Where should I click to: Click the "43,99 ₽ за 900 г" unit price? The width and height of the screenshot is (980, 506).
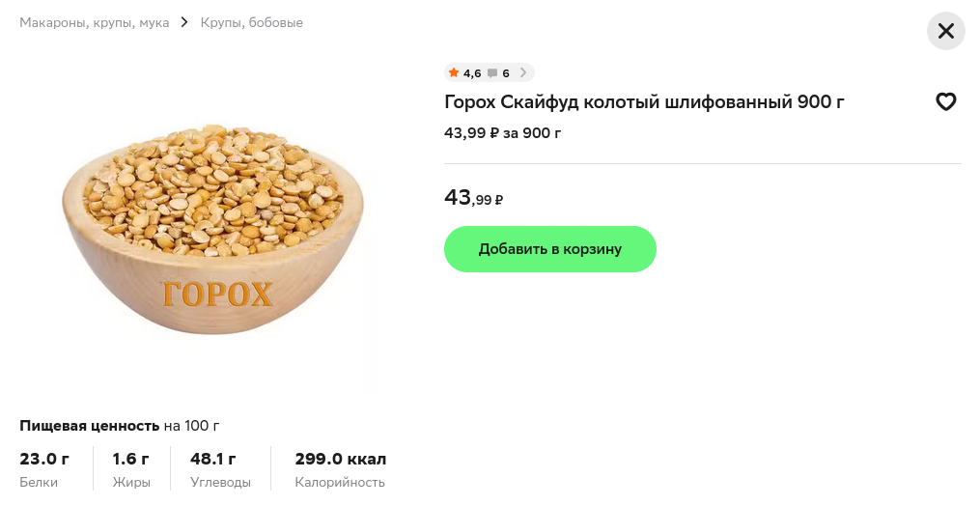pyautogui.click(x=502, y=132)
